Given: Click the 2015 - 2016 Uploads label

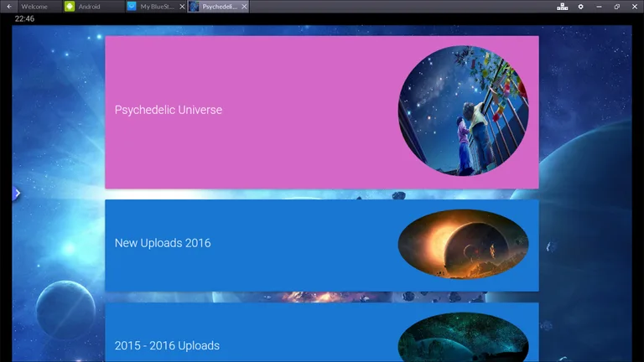Looking at the screenshot, I should tap(167, 345).
